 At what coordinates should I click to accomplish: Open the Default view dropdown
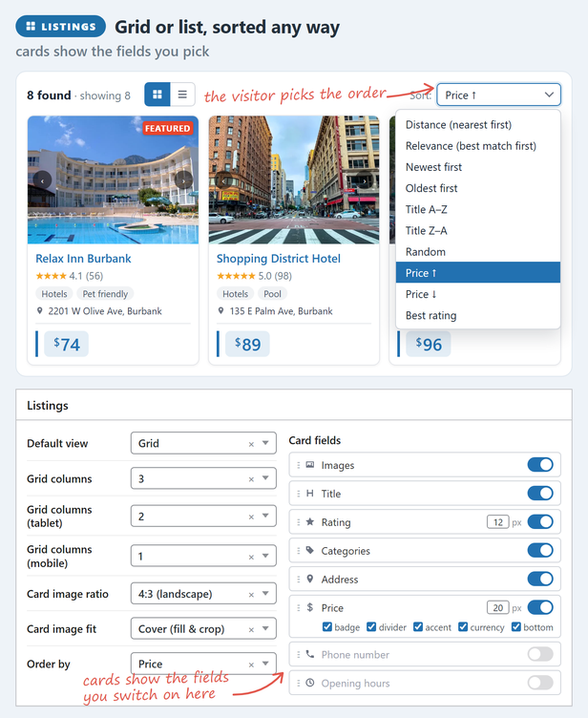(203, 443)
